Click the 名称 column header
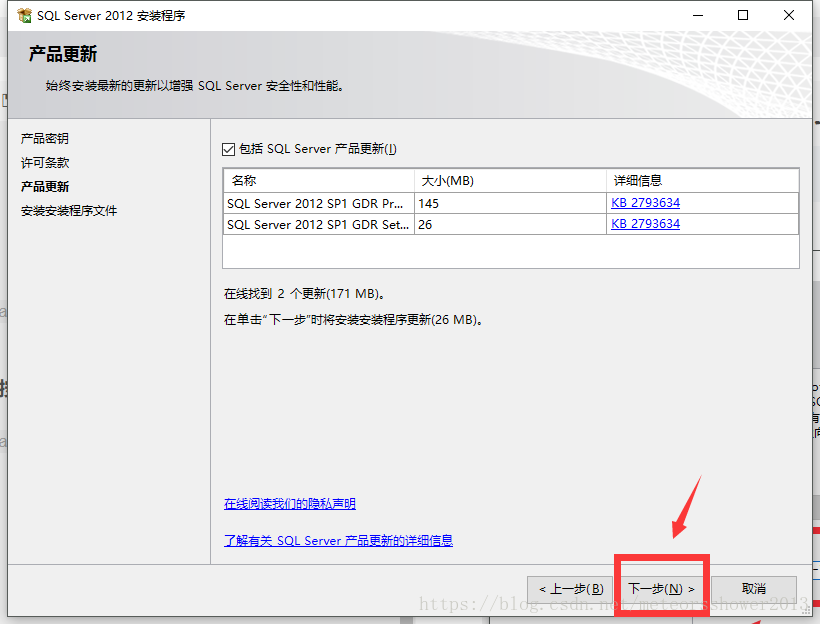The image size is (820, 624). (319, 181)
